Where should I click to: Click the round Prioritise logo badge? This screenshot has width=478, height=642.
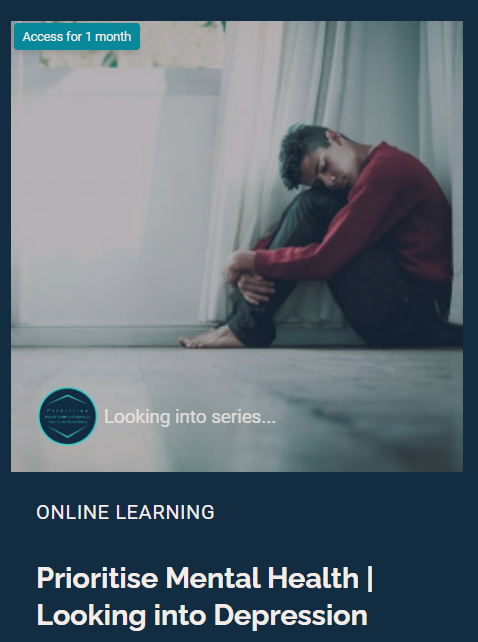click(68, 416)
